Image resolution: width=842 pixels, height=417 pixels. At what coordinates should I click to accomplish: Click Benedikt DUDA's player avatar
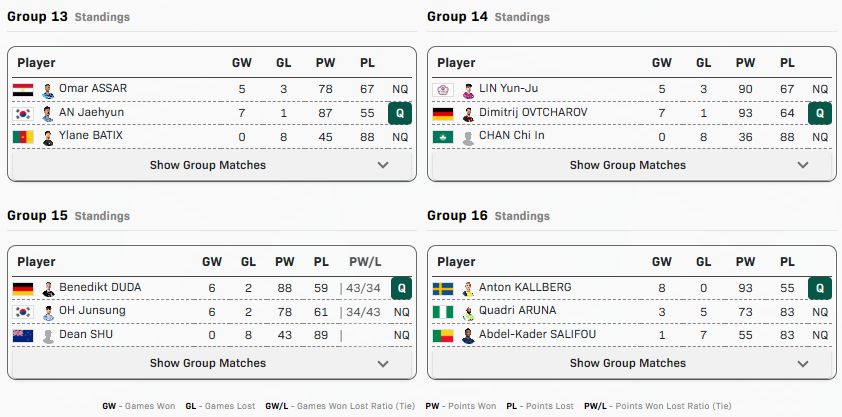48,289
